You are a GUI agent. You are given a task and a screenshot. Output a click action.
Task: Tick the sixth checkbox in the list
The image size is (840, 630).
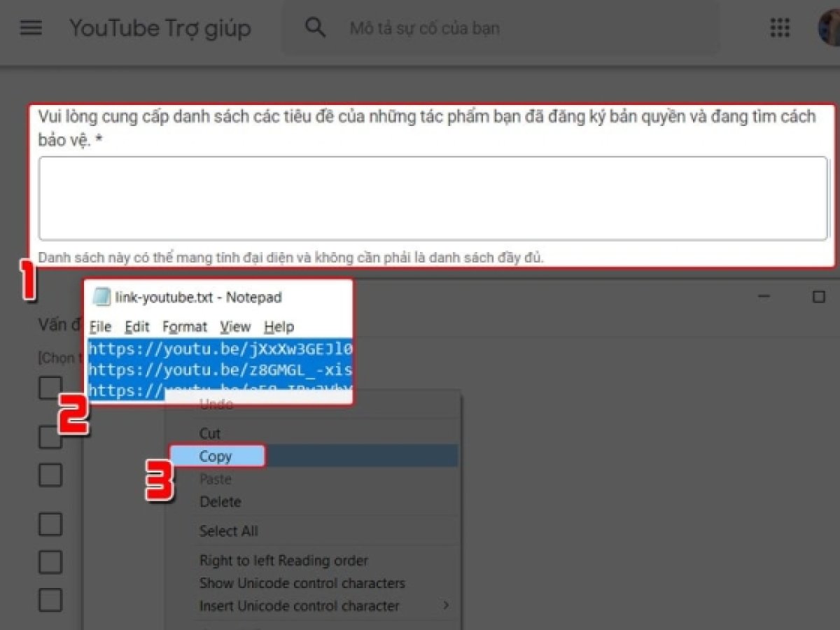[x=50, y=600]
